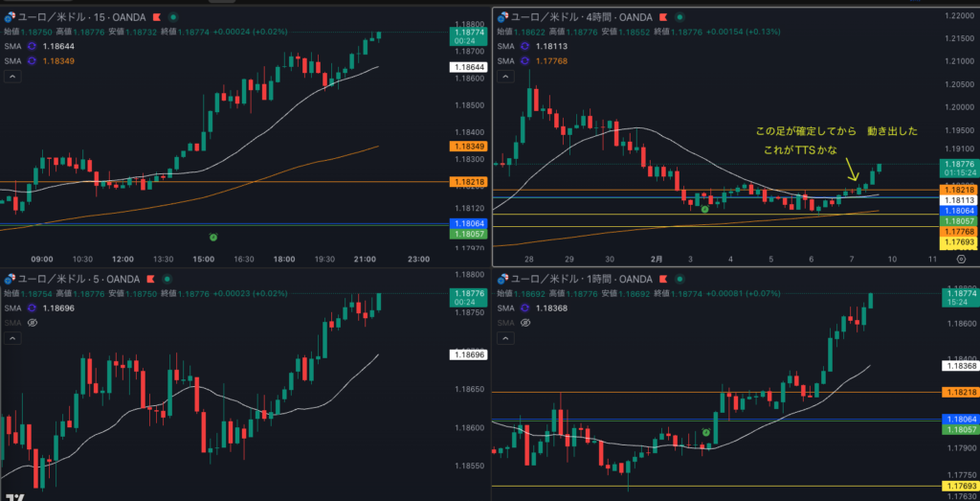Show the hidden SMA on the 5-minute chart
This screenshot has height=501, width=980.
[x=33, y=323]
